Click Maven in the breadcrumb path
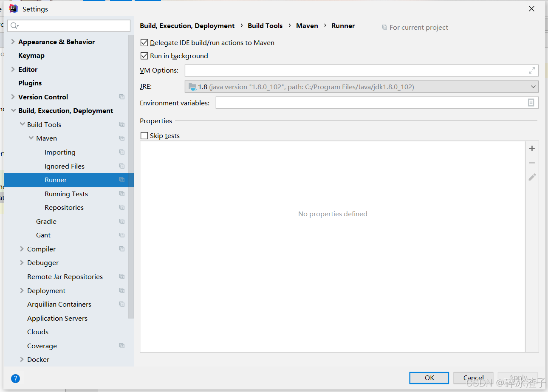Screen dimensions: 548x392 [x=307, y=25]
